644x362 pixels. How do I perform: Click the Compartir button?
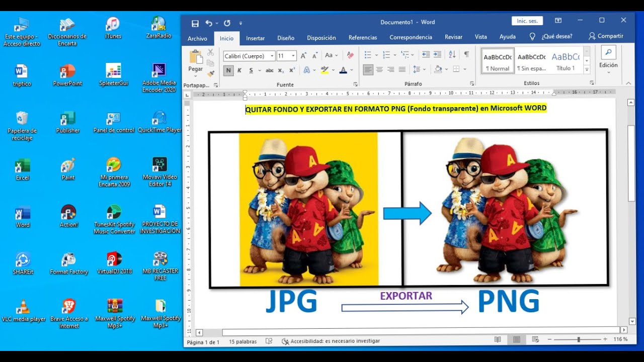(x=606, y=36)
